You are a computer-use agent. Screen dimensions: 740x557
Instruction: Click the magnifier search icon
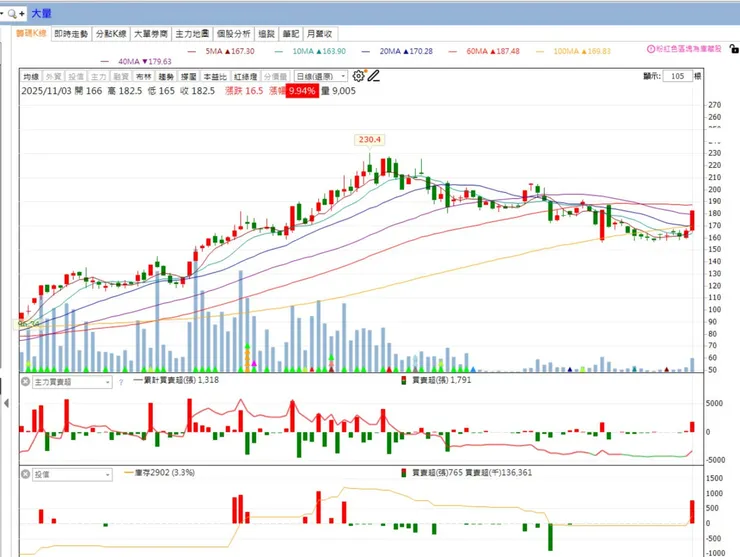12,14
